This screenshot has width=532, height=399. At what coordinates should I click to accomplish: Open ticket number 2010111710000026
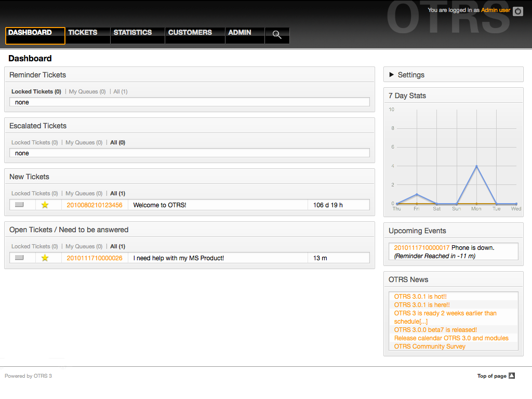[x=95, y=258]
